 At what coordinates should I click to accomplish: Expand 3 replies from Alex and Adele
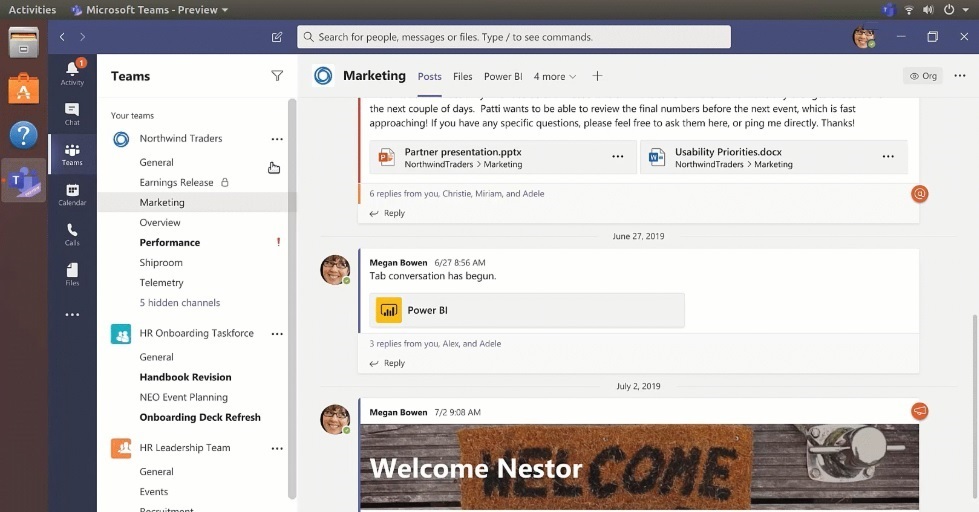click(435, 343)
